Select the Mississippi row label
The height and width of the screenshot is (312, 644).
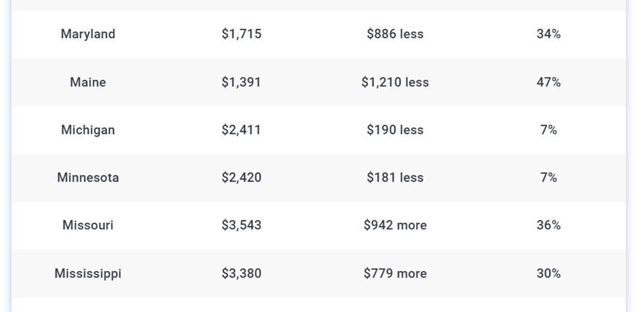click(x=88, y=274)
